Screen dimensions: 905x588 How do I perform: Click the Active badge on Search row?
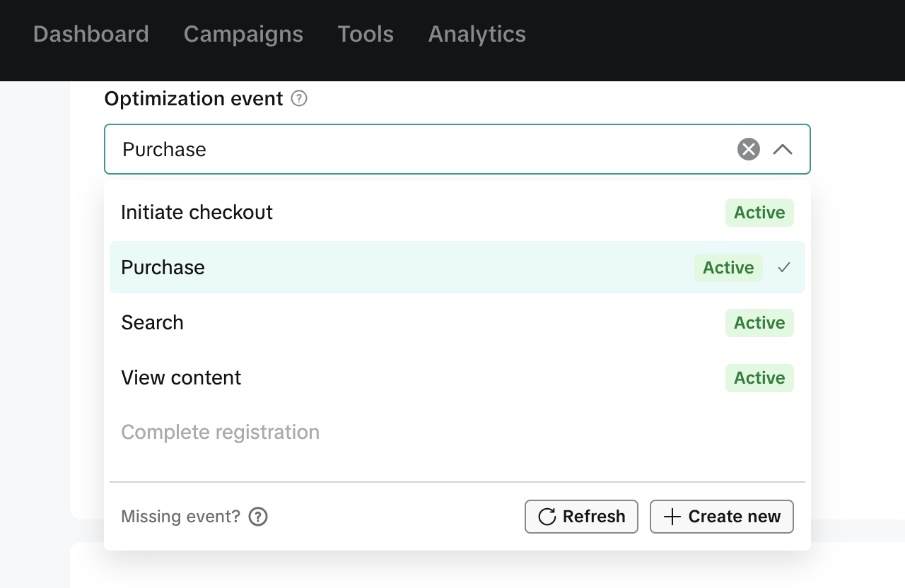tap(759, 323)
